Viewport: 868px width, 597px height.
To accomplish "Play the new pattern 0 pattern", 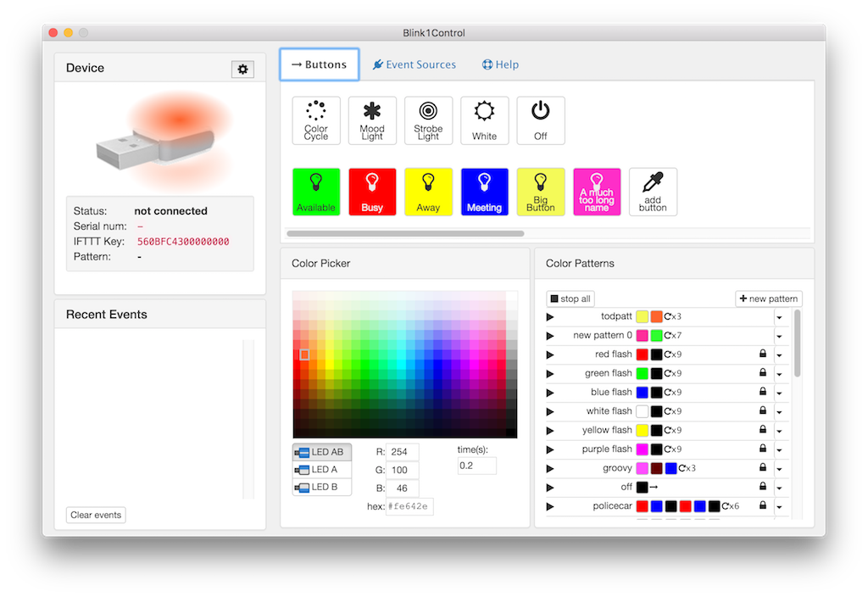I will 549,336.
